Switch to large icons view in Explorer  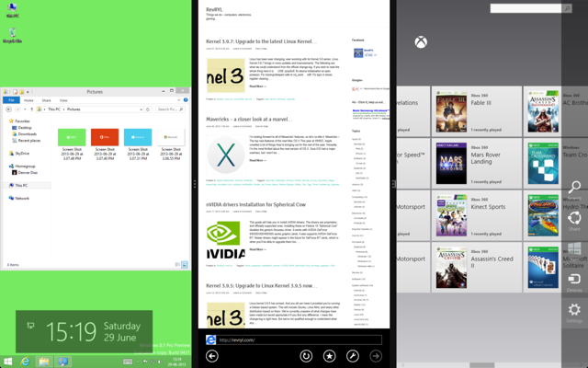(x=185, y=265)
